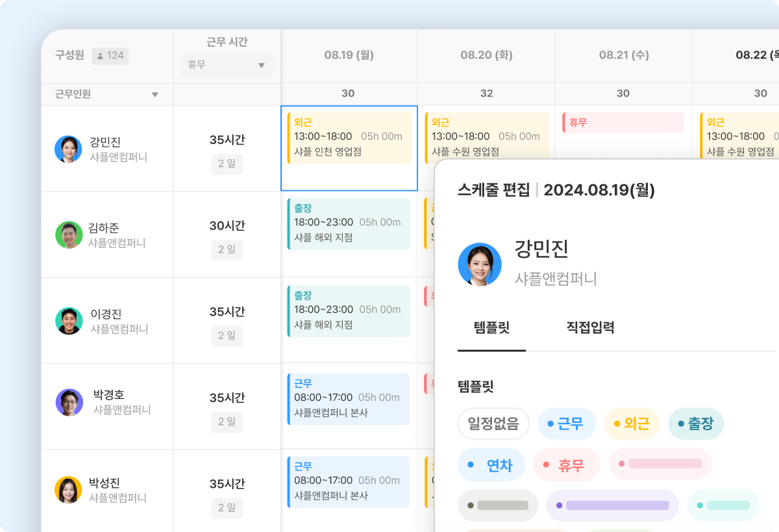The height and width of the screenshot is (532, 779).
Task: Click the 근무 시간 column label
Action: 227,42
